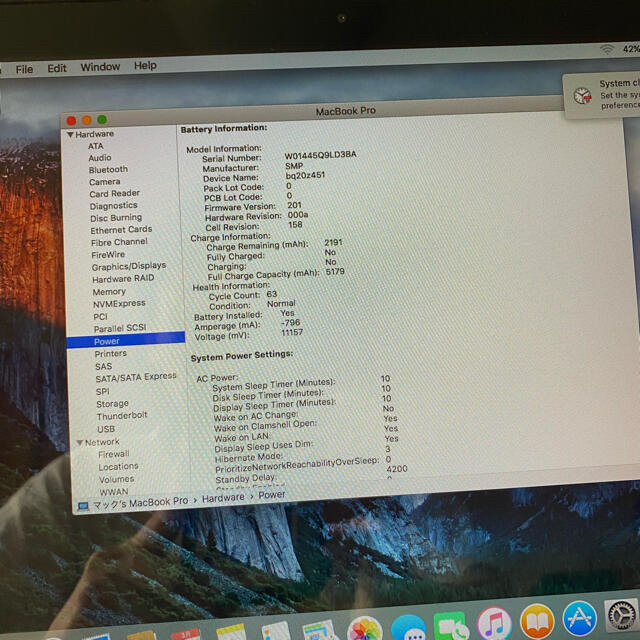Select Parallel SCSI in the sidebar
The height and width of the screenshot is (640, 640).
[120, 328]
